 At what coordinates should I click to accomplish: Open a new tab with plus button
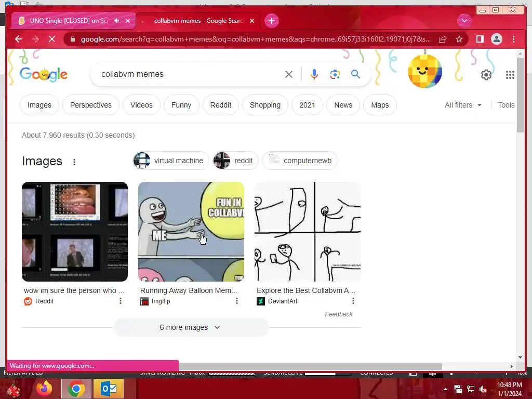(x=271, y=21)
